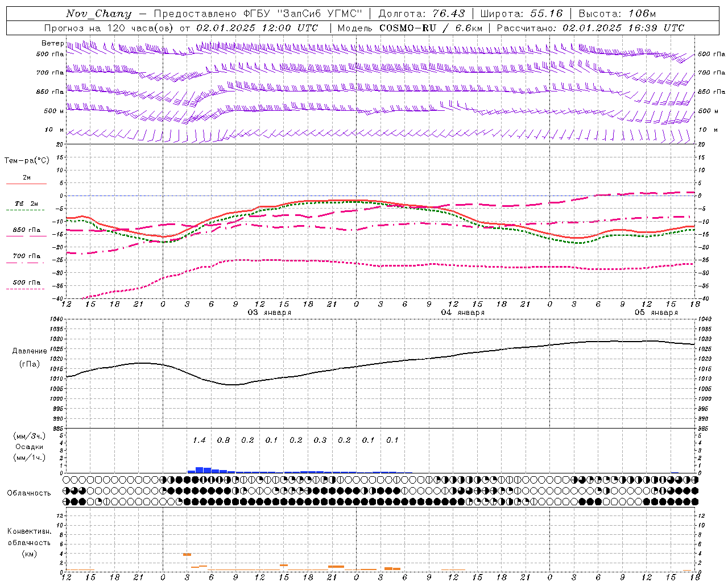Click the "05 января" date label

click(x=656, y=313)
